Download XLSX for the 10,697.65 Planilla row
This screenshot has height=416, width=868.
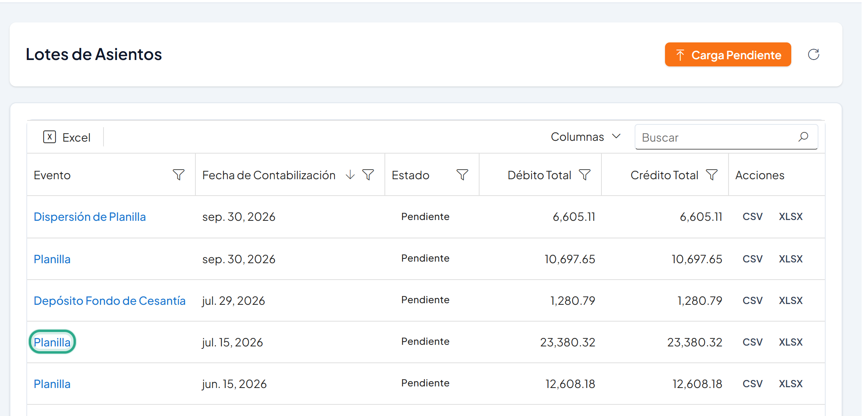point(791,259)
